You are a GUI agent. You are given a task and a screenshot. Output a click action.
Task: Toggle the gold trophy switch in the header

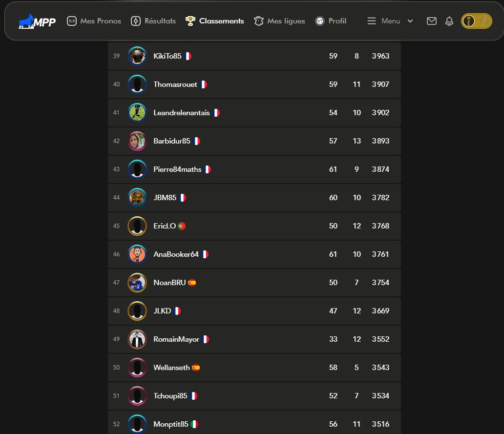(476, 21)
